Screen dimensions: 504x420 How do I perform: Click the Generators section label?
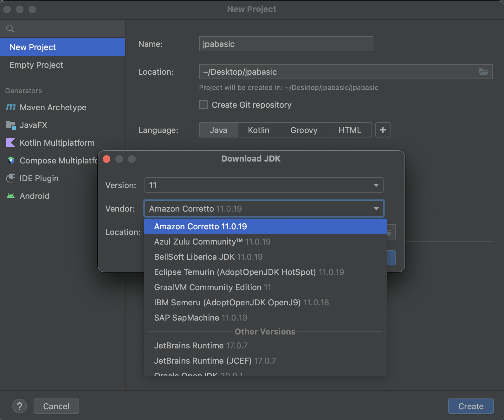coord(23,91)
